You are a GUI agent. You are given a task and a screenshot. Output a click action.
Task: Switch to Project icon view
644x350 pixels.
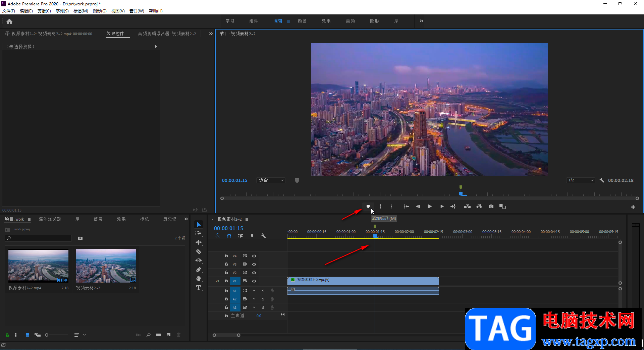[28, 335]
